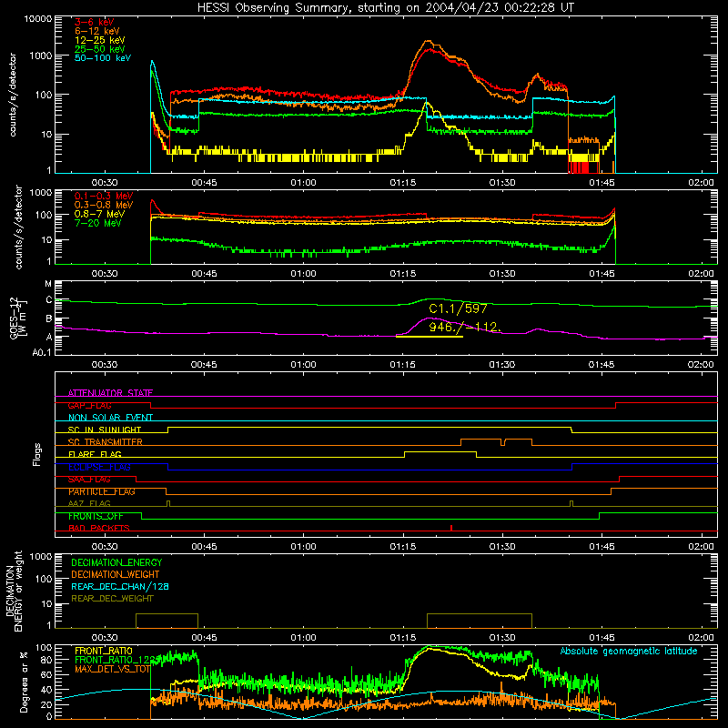Viewport: 728px width, 728px height.
Task: Select the PARTICLE_FLAG label
Action: coord(102,491)
